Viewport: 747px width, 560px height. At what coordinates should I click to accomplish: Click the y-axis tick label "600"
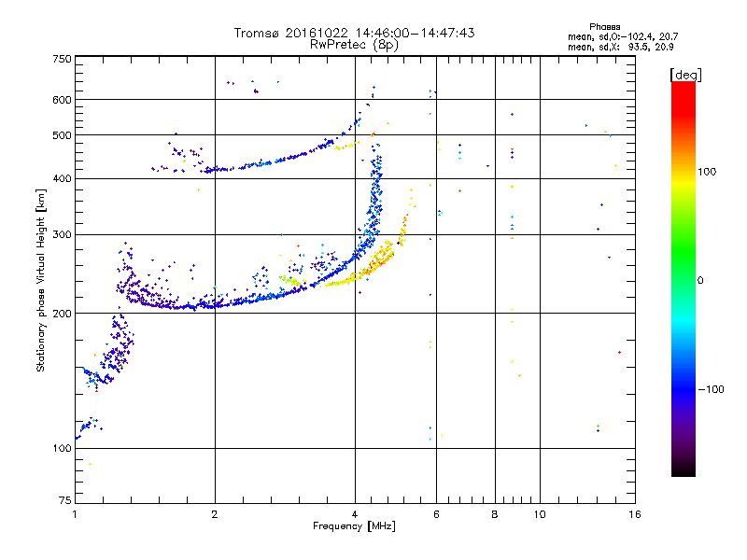click(x=62, y=100)
